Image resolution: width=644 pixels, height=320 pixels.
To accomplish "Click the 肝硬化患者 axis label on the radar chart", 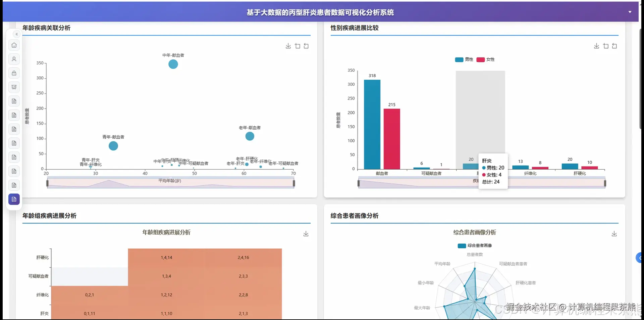I will 526,283.
